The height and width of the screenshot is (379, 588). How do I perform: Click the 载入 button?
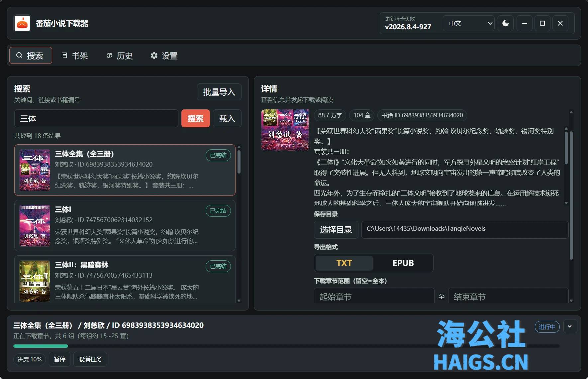click(227, 118)
